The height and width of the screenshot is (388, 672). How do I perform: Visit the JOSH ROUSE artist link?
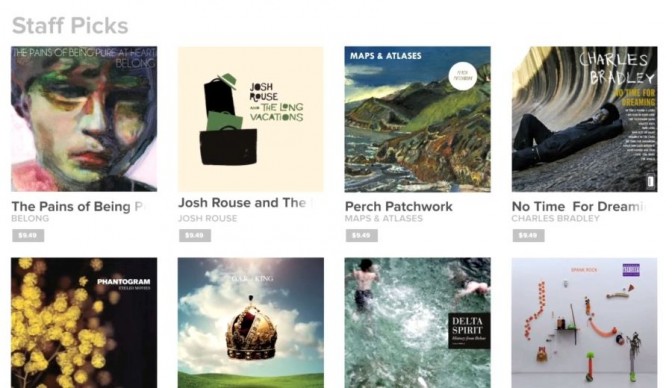(208, 219)
